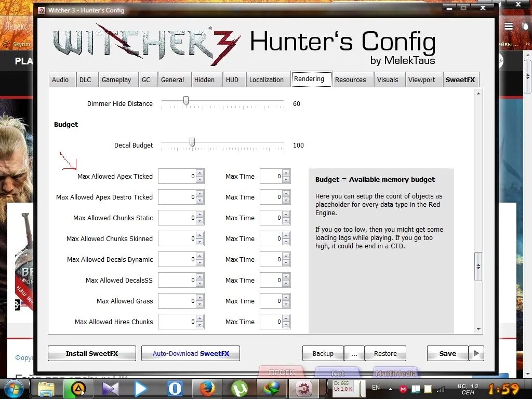Click the Dimmer Hide Distance slider handle
The height and width of the screenshot is (399, 532).
tap(186, 101)
